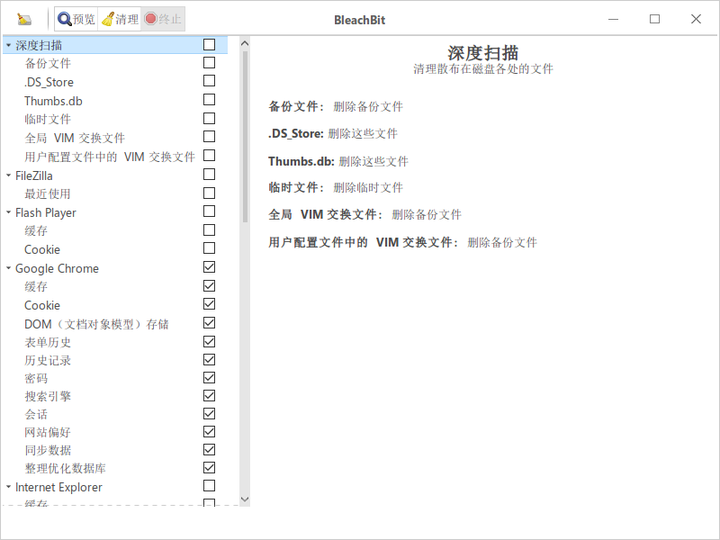Select the 网站偏好 tree item
Screen dimensions: 720x540
[x=48, y=433]
